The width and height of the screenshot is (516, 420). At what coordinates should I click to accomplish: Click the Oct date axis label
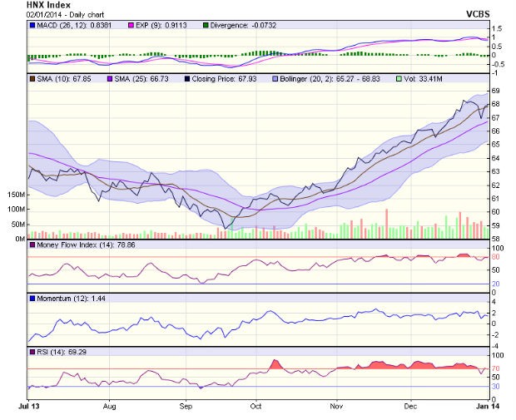click(256, 408)
